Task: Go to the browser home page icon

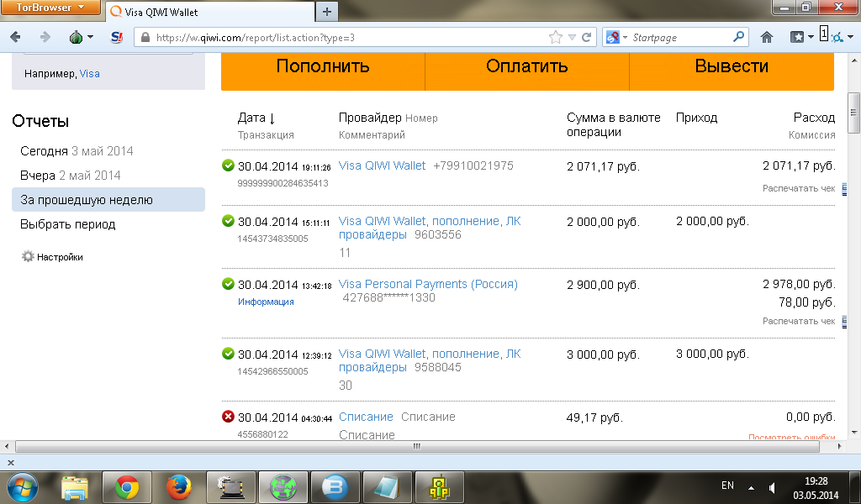Action: tap(767, 37)
